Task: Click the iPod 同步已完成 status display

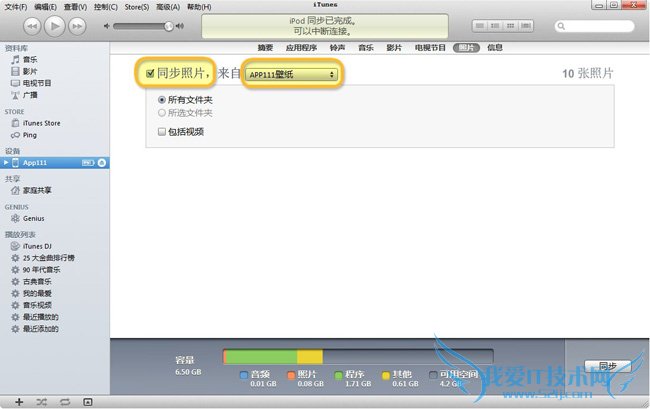Action: 325,26
